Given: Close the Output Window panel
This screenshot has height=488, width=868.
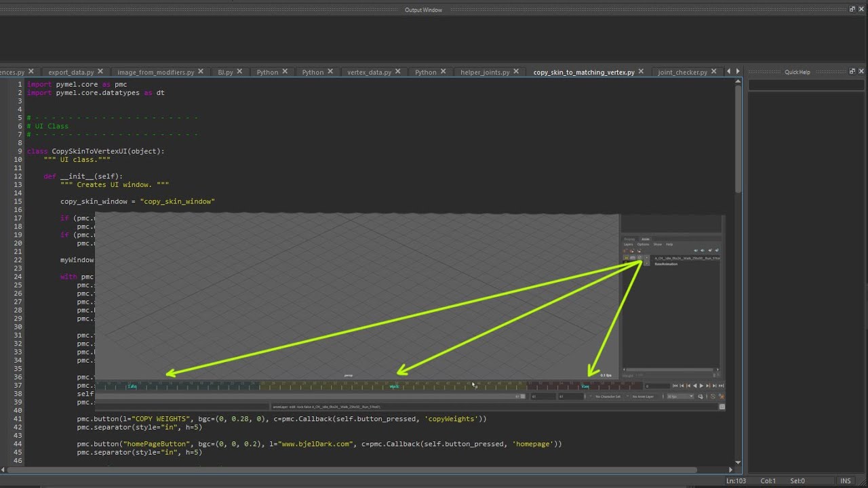Looking at the screenshot, I should tap(861, 9).
